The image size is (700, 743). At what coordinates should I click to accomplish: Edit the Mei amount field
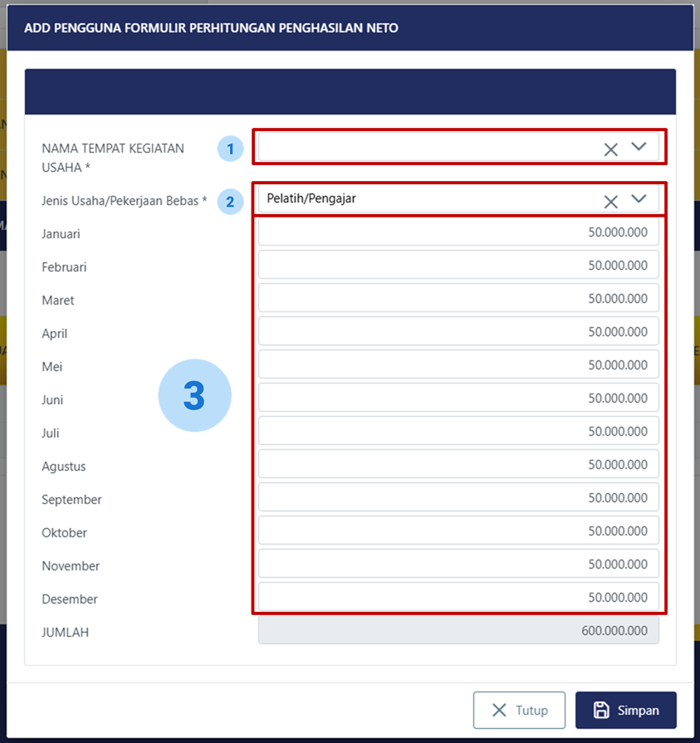click(458, 365)
